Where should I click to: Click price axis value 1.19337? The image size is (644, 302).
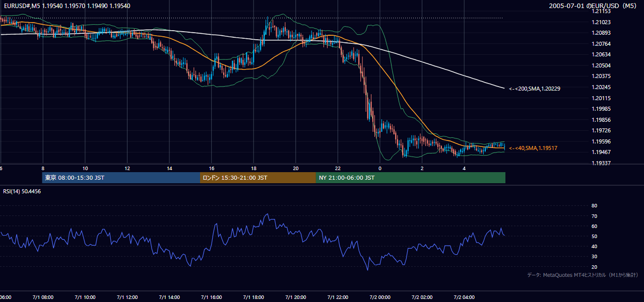[x=601, y=163]
